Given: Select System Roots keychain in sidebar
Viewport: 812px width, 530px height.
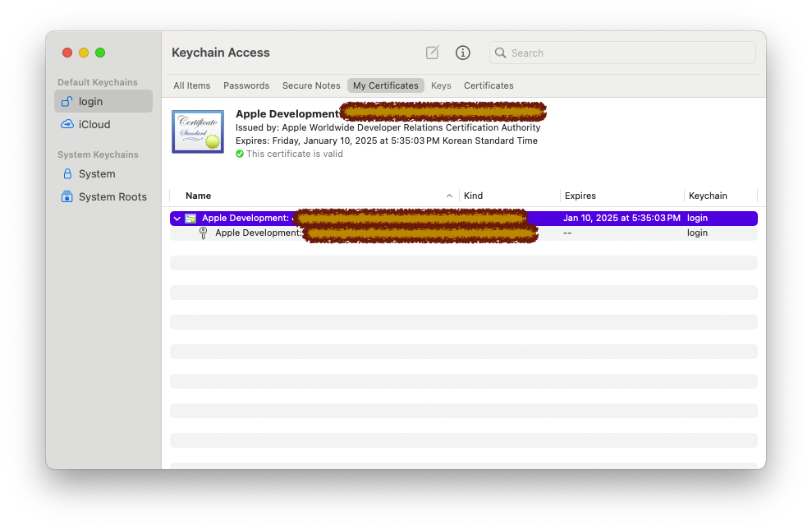Looking at the screenshot, I should pos(103,197).
